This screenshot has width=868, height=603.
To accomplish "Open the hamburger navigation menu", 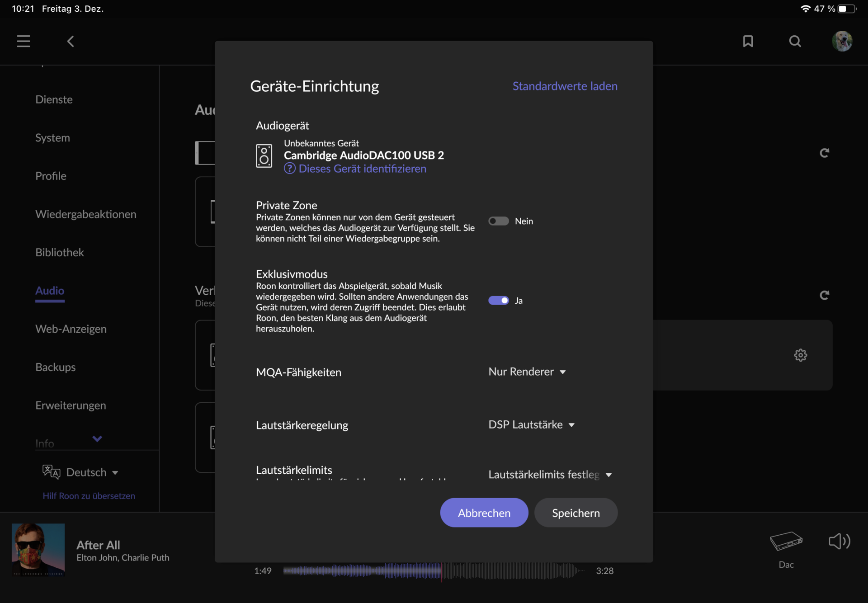I will coord(24,41).
